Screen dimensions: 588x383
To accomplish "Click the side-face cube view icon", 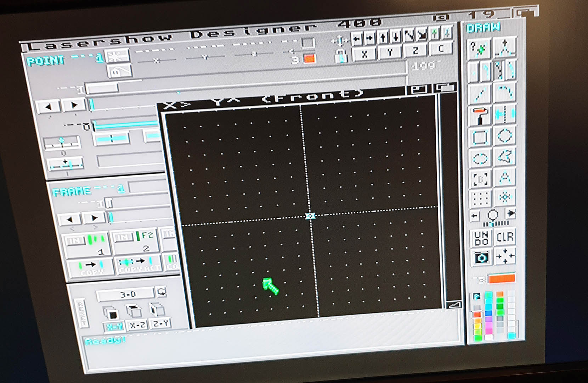I will 157,310.
